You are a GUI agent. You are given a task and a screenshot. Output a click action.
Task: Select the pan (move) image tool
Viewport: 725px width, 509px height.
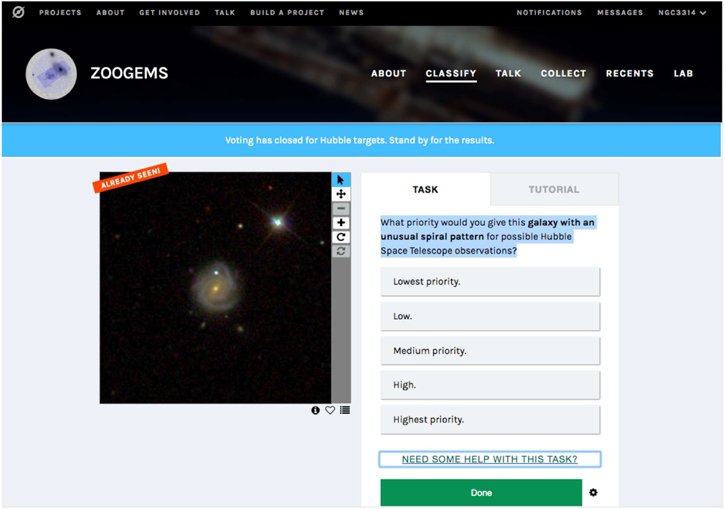tap(341, 194)
